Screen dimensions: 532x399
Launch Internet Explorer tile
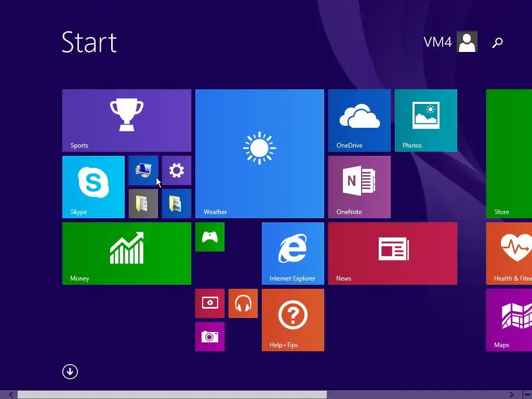[293, 254]
